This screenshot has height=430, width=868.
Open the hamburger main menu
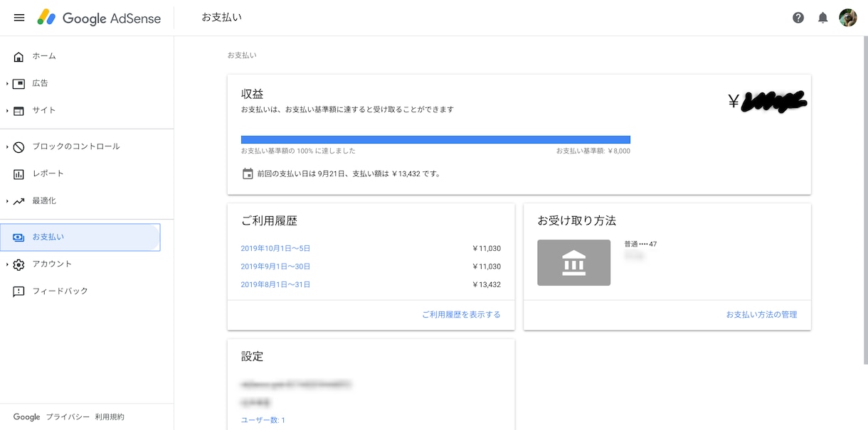coord(19,18)
